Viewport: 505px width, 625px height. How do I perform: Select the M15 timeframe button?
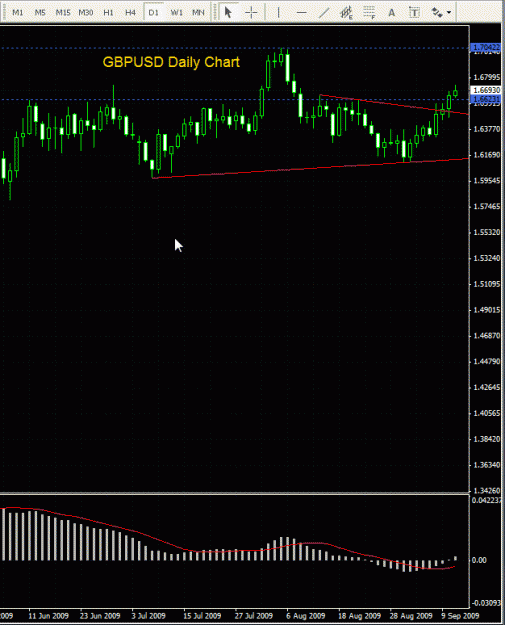pos(63,12)
